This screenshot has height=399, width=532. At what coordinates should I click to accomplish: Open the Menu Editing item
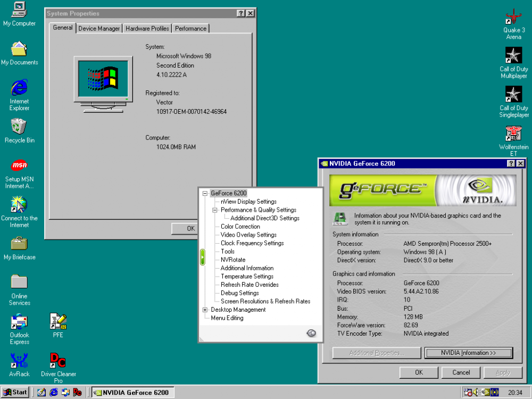tap(227, 318)
